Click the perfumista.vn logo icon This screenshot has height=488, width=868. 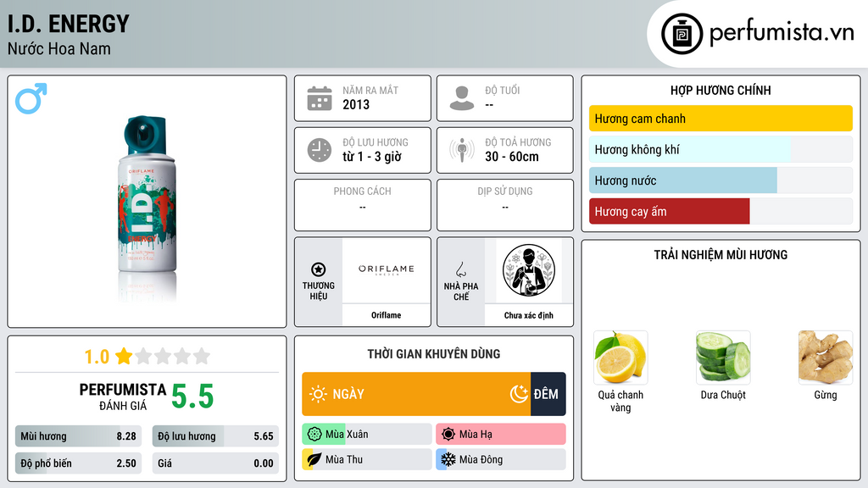(x=682, y=34)
